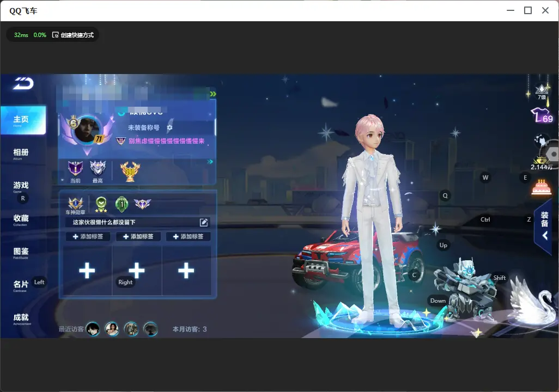Go to the 收藏 collection tab
This screenshot has width=559, height=392.
21,219
